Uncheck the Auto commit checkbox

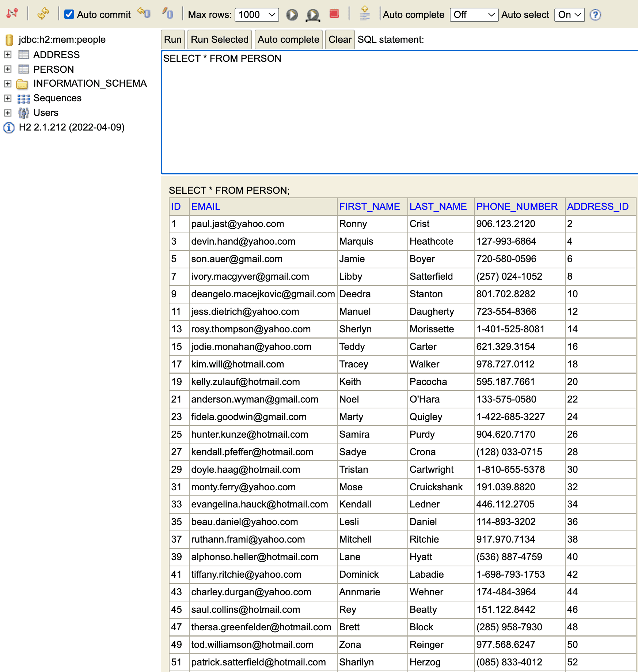69,14
